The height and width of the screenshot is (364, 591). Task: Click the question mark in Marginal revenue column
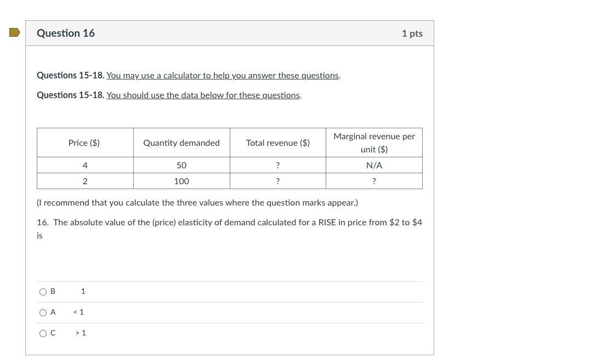click(x=373, y=181)
